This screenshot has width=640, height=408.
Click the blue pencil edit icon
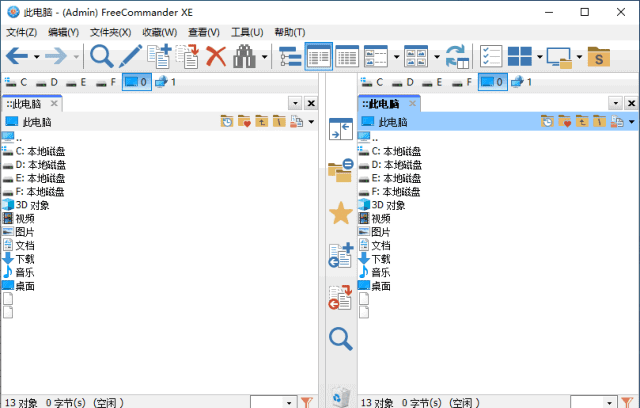click(x=130, y=56)
